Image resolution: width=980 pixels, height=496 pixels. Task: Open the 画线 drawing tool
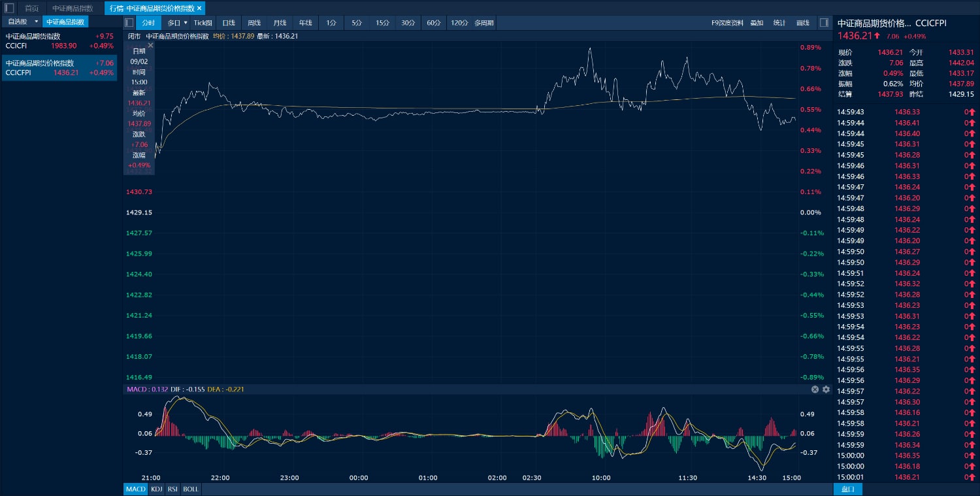[803, 23]
